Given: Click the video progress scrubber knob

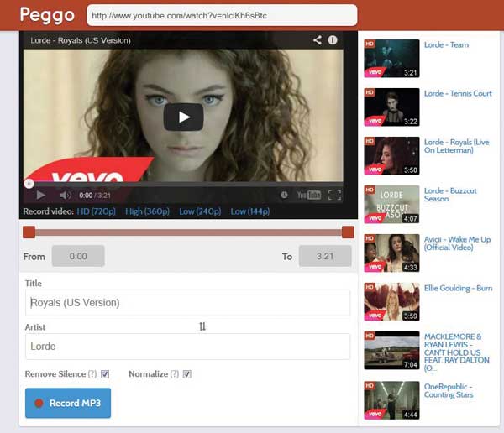Looking at the screenshot, I should (x=29, y=184).
